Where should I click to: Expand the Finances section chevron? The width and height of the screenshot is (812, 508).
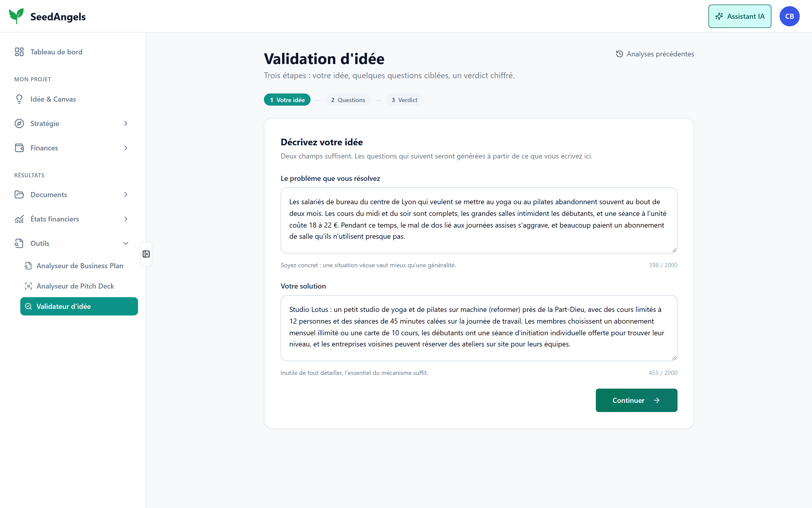126,148
